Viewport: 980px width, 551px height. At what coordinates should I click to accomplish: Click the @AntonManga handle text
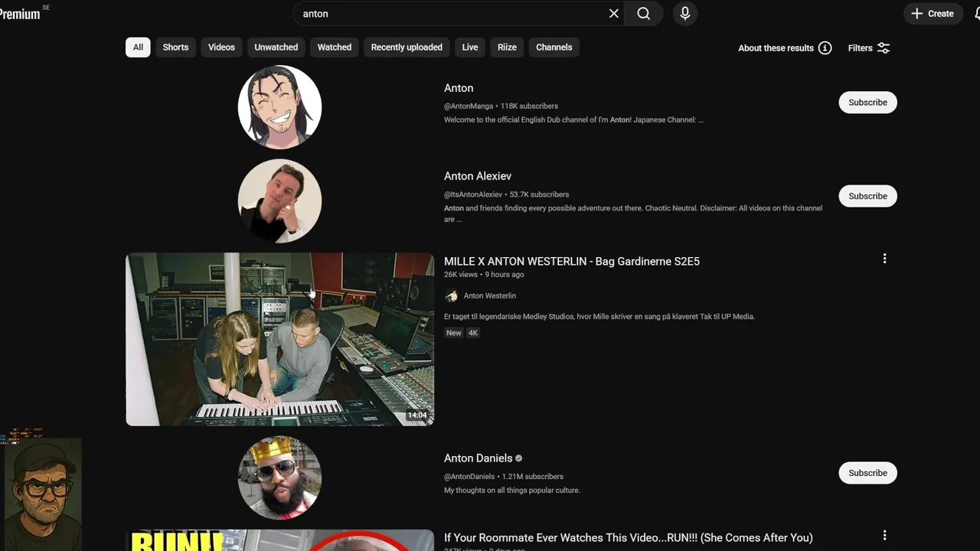[469, 106]
